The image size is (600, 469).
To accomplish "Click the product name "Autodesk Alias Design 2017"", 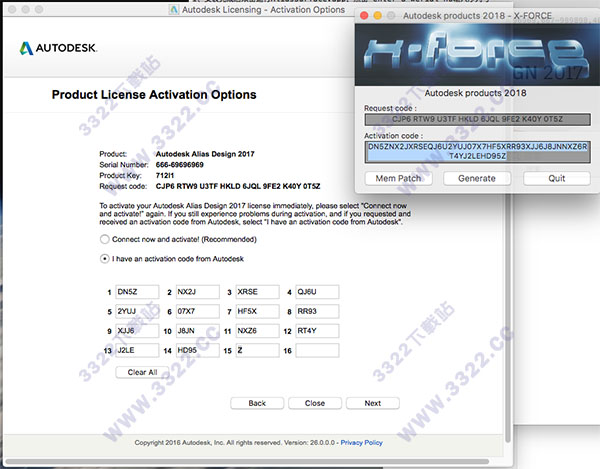I will [x=205, y=154].
